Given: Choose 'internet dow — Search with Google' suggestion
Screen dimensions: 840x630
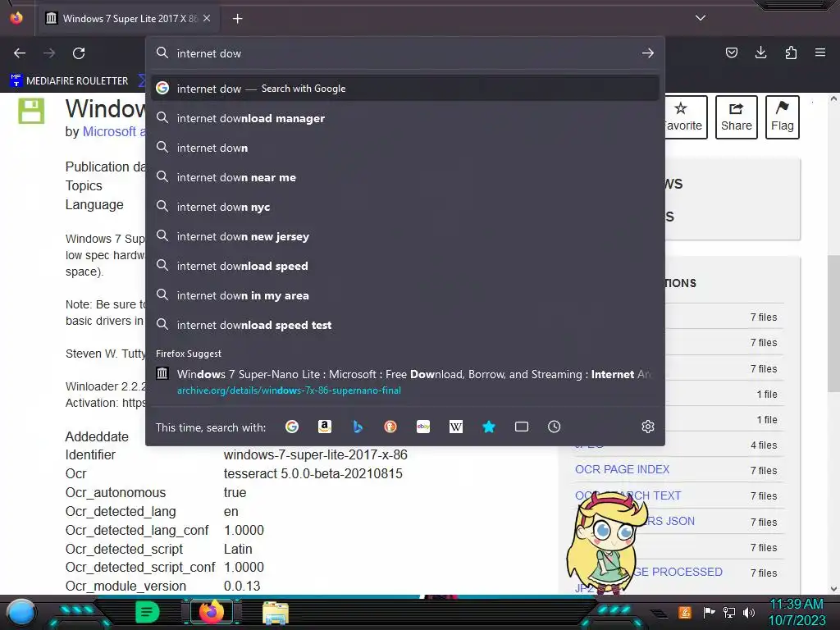Looking at the screenshot, I should pyautogui.click(x=405, y=89).
